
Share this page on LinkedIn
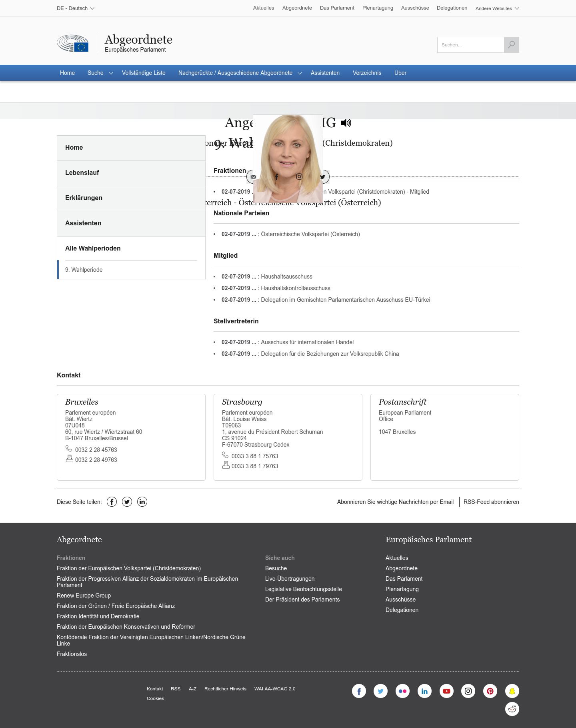point(142,502)
